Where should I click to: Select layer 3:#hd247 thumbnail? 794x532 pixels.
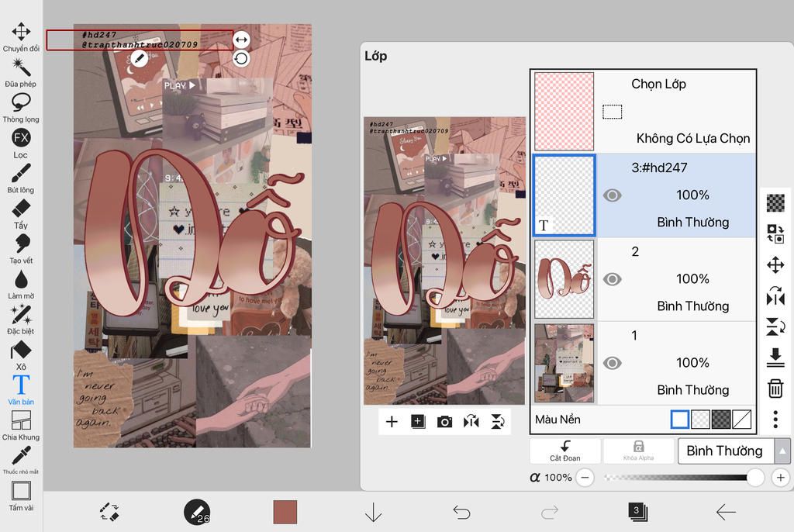coord(564,195)
